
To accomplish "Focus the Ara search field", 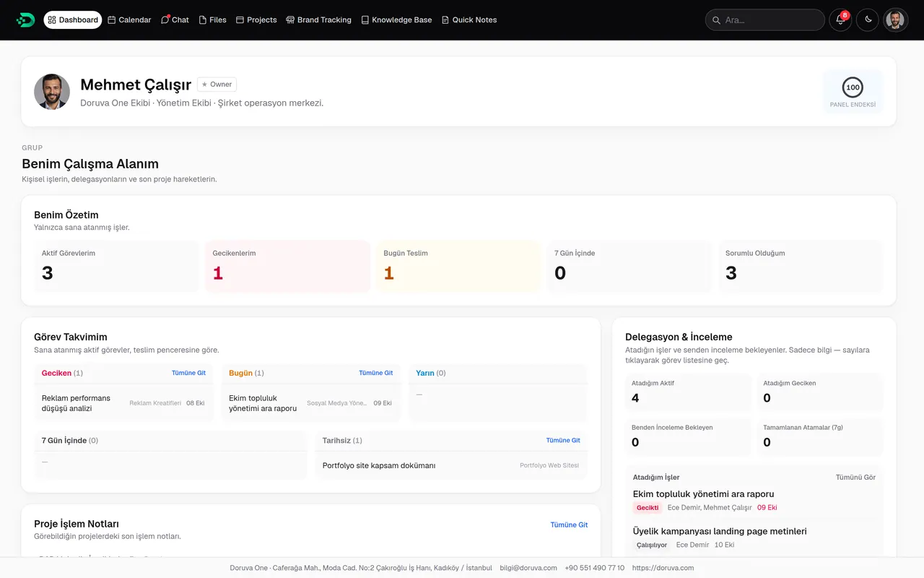I will pyautogui.click(x=765, y=20).
